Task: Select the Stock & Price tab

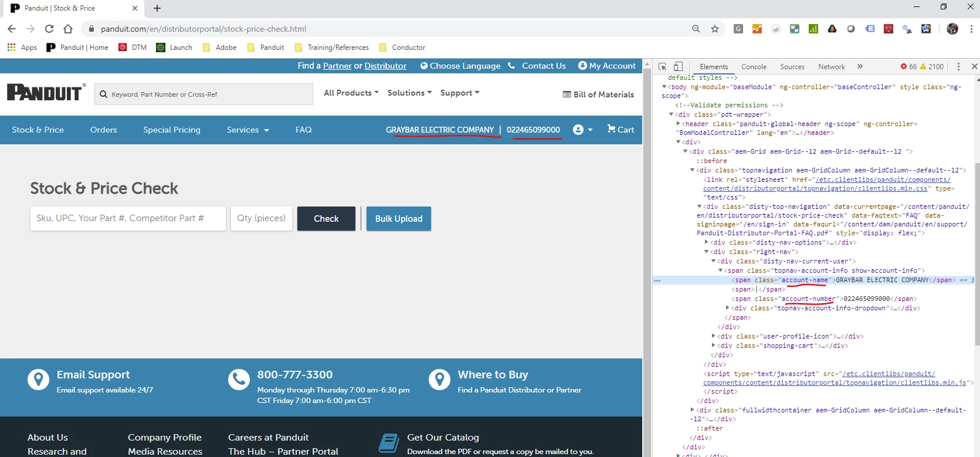Action: coord(38,130)
